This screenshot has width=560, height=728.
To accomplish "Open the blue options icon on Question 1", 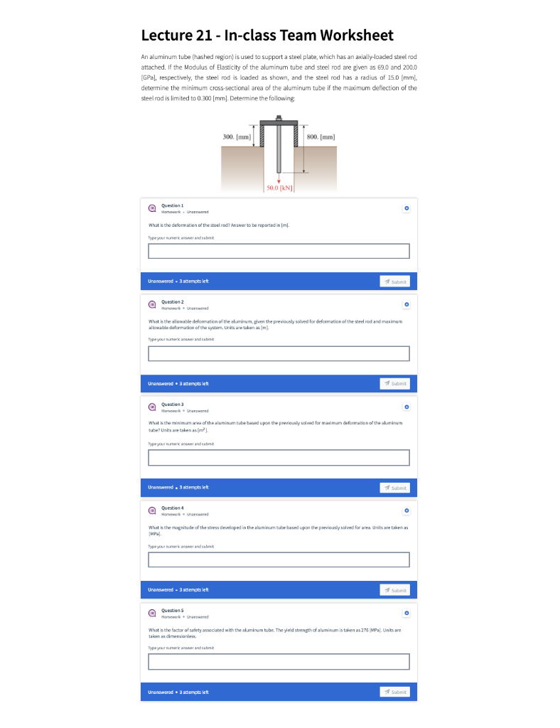I will [x=406, y=208].
